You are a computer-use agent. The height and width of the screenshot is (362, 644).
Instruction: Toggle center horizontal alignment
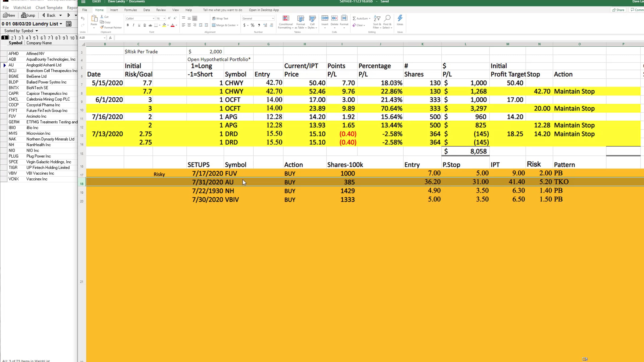(189, 25)
